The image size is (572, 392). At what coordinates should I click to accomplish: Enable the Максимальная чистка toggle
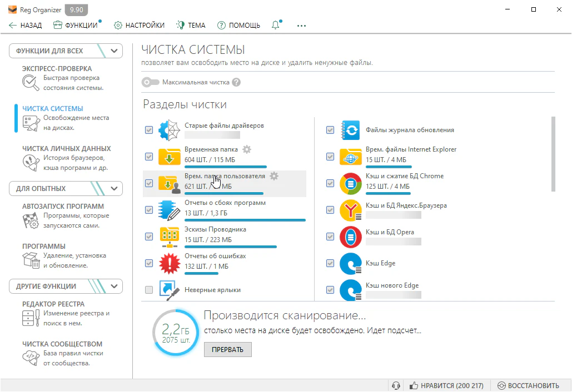coord(150,82)
